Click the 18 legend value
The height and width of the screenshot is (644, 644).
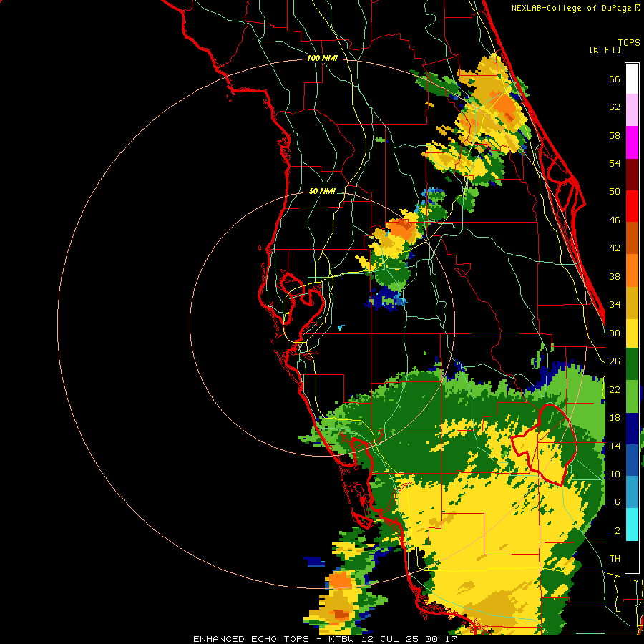[615, 417]
